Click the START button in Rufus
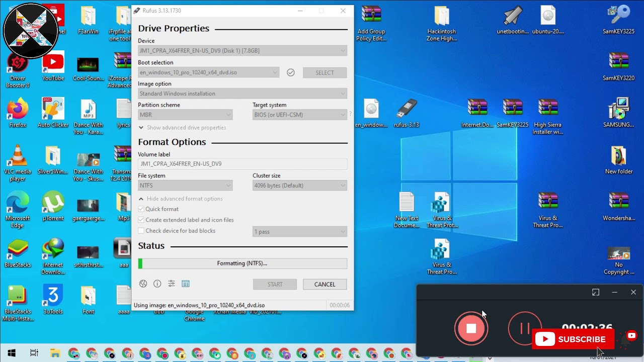The width and height of the screenshot is (644, 362). (275, 284)
